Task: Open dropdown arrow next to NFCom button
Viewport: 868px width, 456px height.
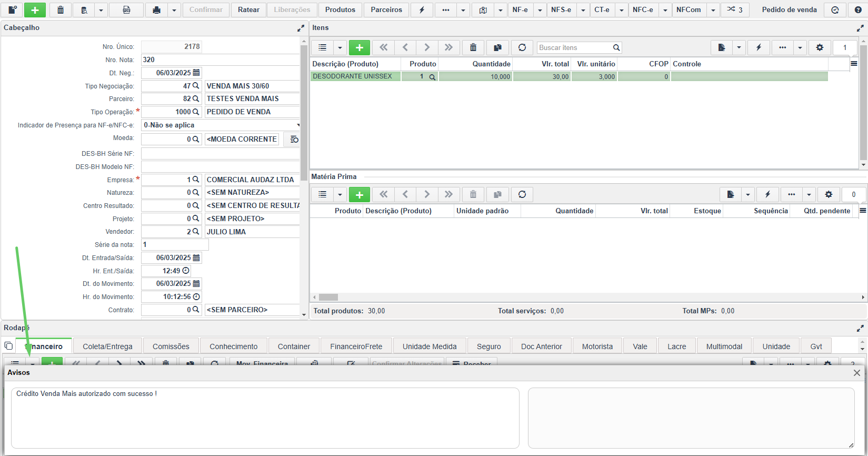Action: (713, 10)
